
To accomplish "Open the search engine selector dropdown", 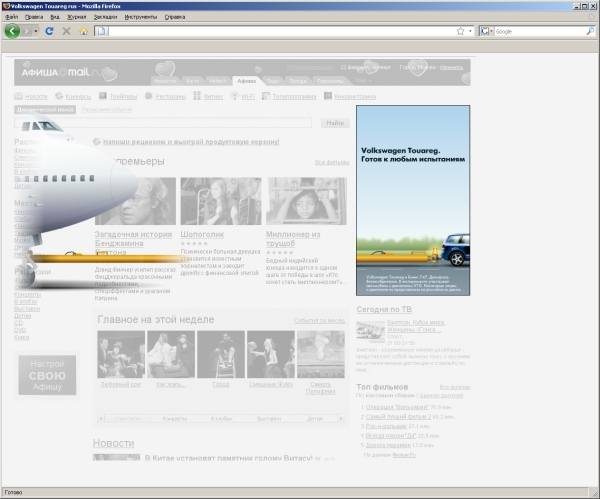I will click(x=486, y=31).
